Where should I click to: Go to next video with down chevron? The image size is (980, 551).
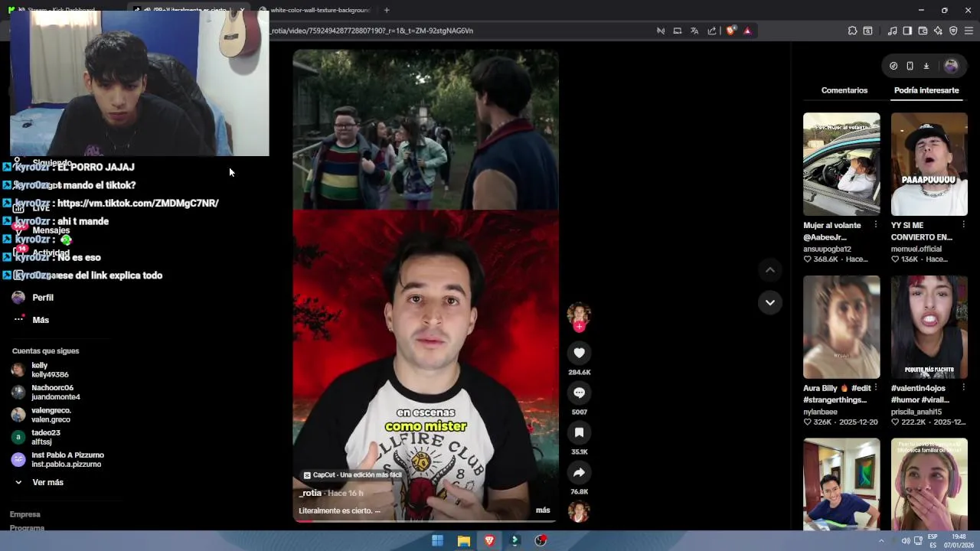770,302
